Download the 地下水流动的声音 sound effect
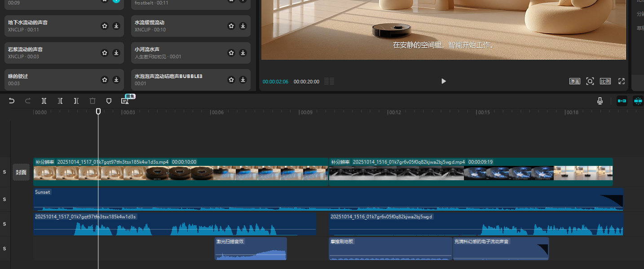This screenshot has height=269, width=644. [x=116, y=26]
